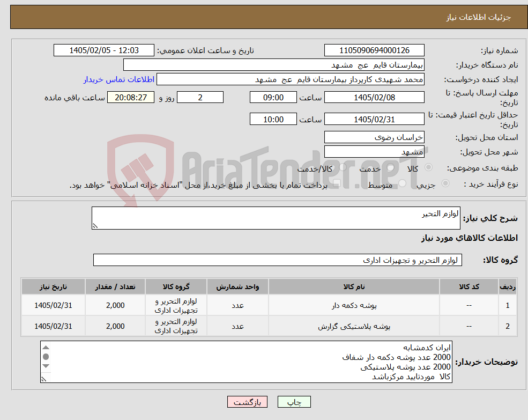Viewport: 528px width, 420px height.
Task: Click the buyer organization name field
Action: click(x=274, y=65)
